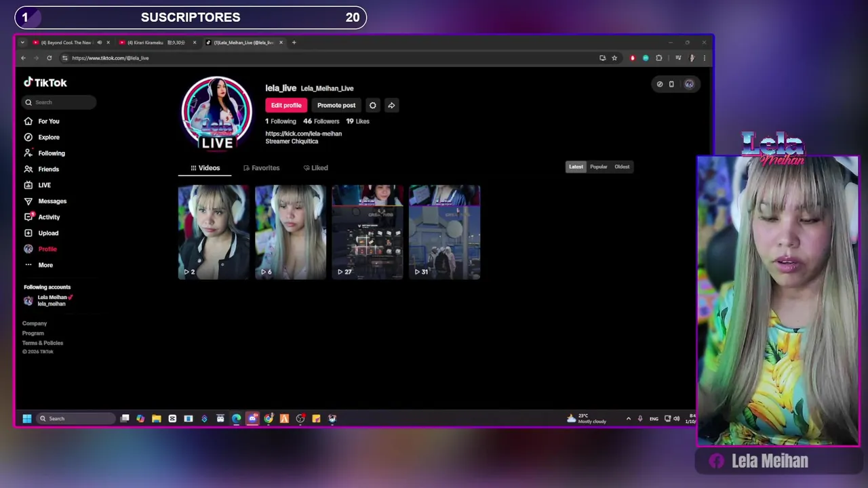
Task: Click the Promote post button
Action: tap(336, 105)
